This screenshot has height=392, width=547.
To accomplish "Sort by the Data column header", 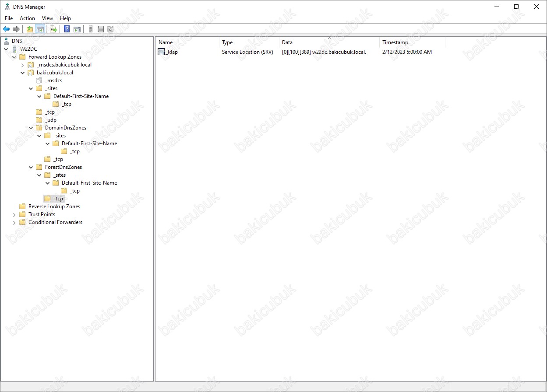I will coord(329,42).
